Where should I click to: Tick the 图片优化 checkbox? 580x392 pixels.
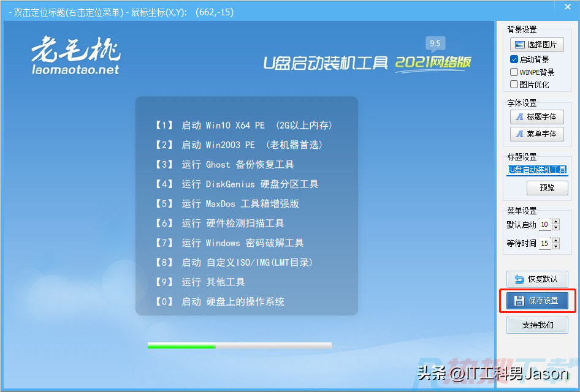pos(514,85)
